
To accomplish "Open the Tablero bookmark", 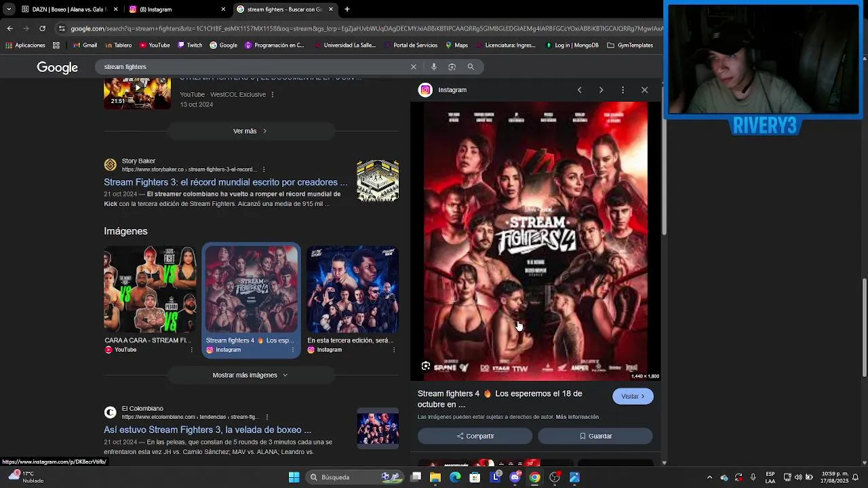I will click(x=118, y=45).
